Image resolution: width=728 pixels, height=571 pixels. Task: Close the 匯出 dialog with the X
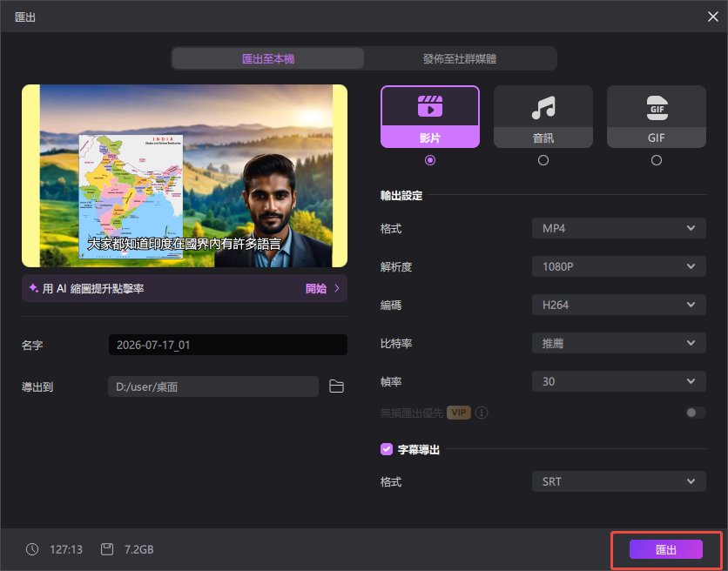coord(713,17)
